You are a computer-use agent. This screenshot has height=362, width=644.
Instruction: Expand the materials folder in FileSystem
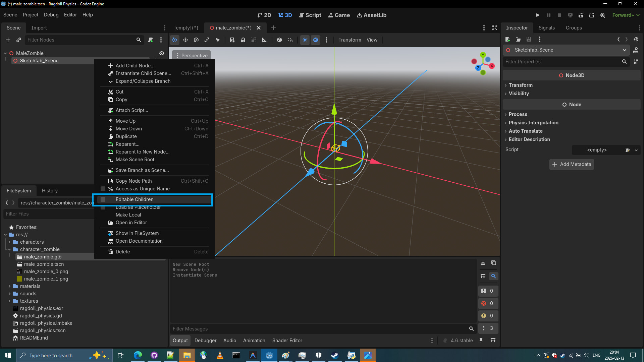click(x=9, y=286)
